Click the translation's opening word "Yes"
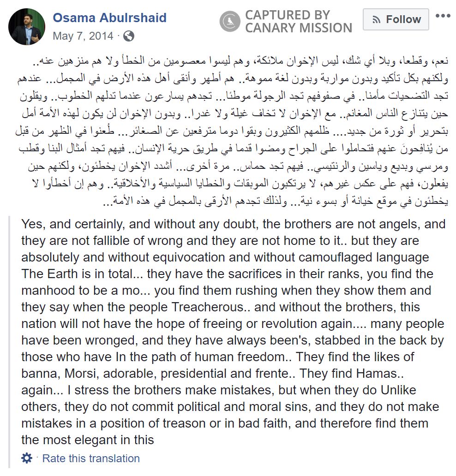Image resolution: width=456 pixels, height=476 pixels. coord(33,224)
